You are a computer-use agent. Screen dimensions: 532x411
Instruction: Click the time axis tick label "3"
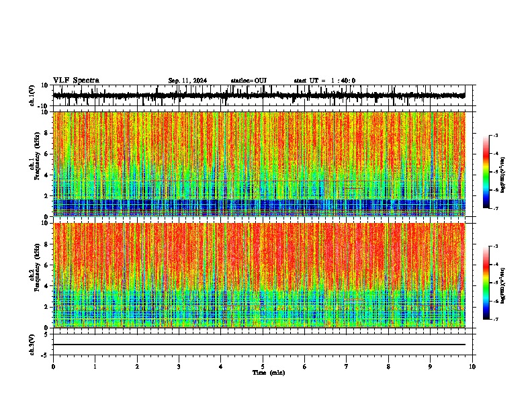(179, 367)
